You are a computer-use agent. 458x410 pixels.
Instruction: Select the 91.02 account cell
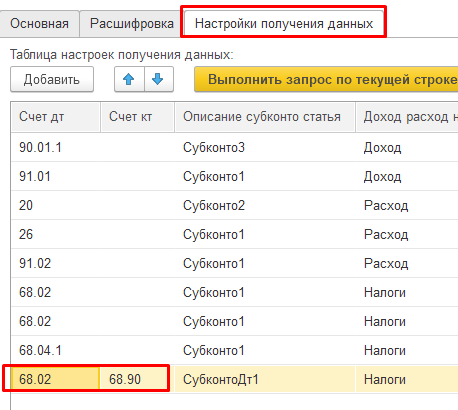tap(55, 263)
